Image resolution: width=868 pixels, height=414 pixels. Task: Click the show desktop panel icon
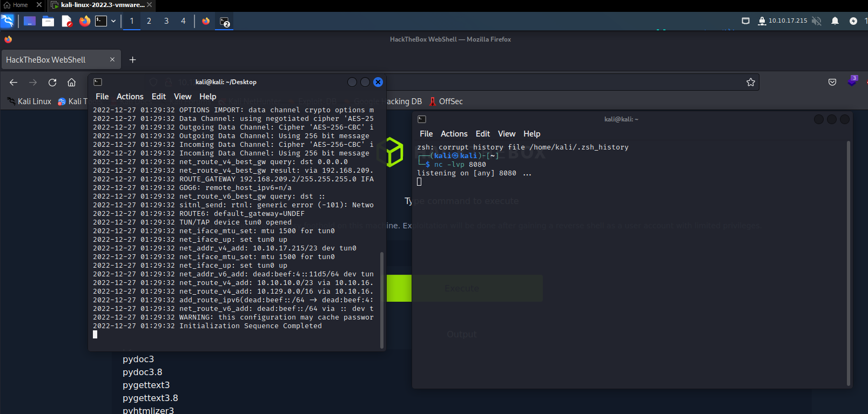[30, 21]
